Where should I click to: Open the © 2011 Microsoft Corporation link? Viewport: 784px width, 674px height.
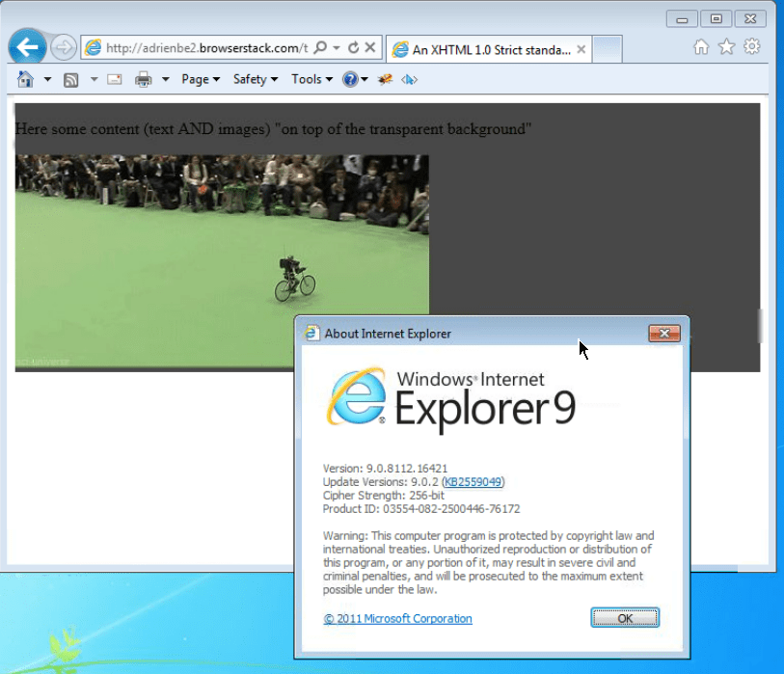click(397, 618)
